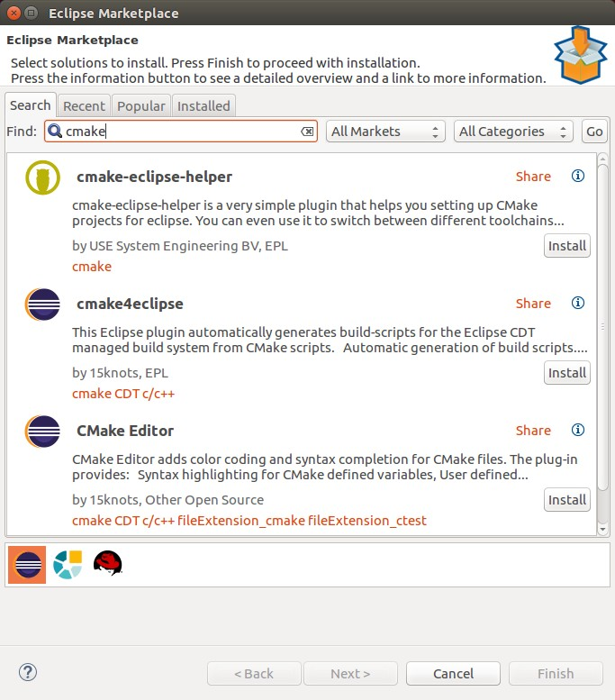Switch to the Search tab
This screenshot has height=700, width=615.
[x=31, y=105]
